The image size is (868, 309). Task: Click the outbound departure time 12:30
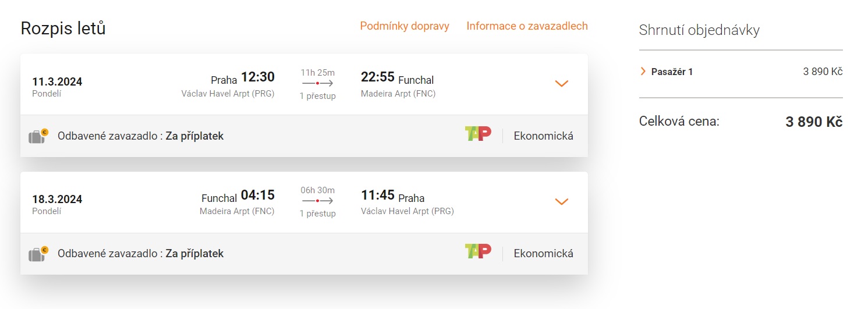258,77
